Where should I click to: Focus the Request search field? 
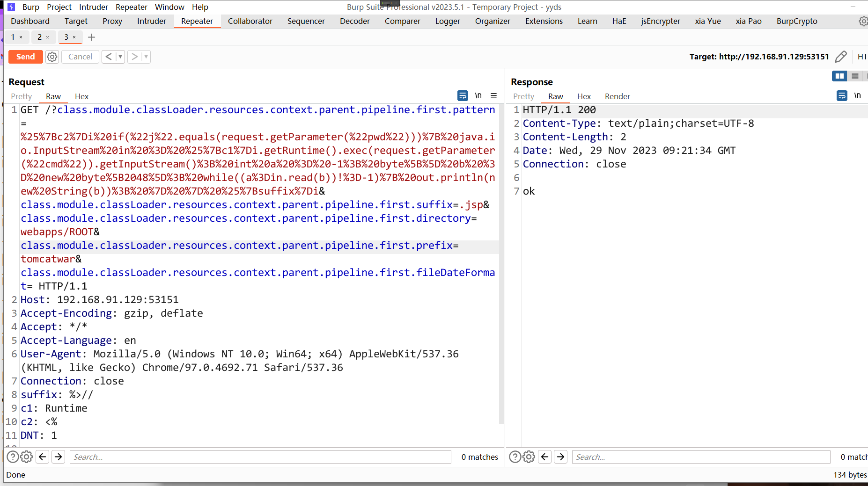[x=260, y=457]
